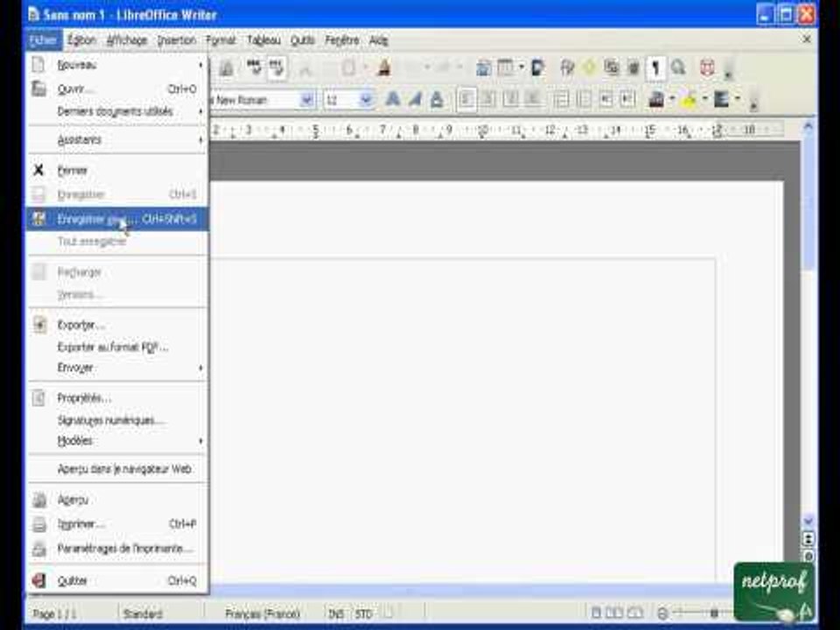Open the Gallery toolbar icon

612,68
